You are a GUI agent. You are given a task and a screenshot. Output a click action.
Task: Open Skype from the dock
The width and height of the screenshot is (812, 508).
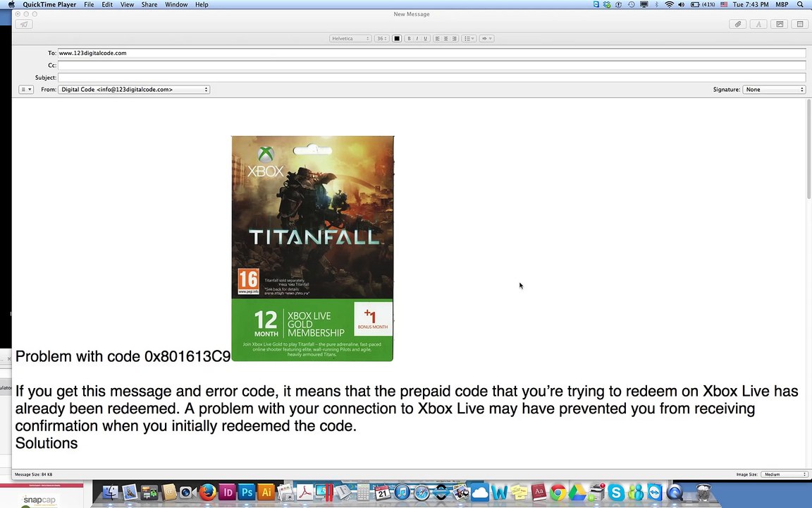pos(616,492)
